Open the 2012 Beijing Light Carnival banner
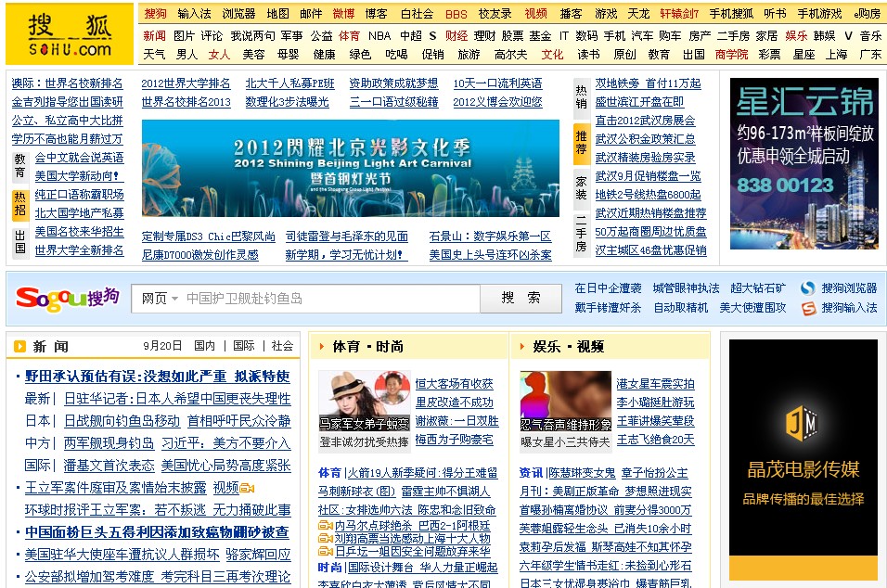This screenshot has width=887, height=588. [350, 168]
